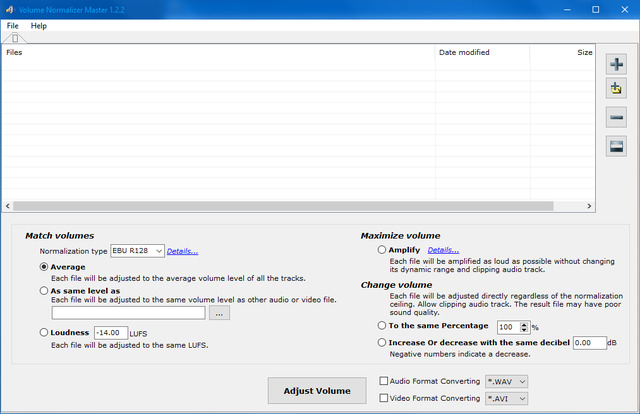Click the app icon in title bar
640x414 pixels.
[x=9, y=9]
